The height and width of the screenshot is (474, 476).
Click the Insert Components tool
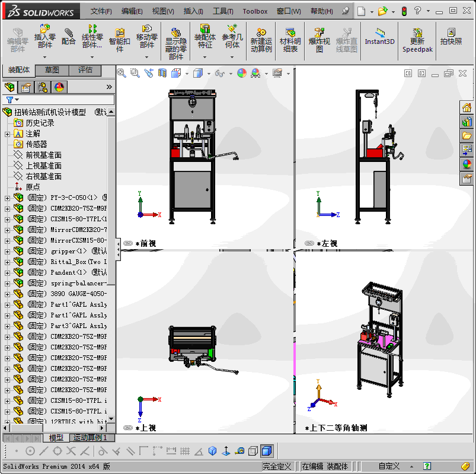point(45,37)
